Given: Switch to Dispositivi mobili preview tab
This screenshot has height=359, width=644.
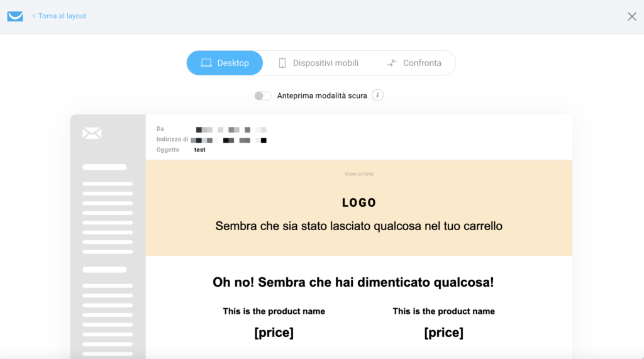Looking at the screenshot, I should click(x=318, y=63).
